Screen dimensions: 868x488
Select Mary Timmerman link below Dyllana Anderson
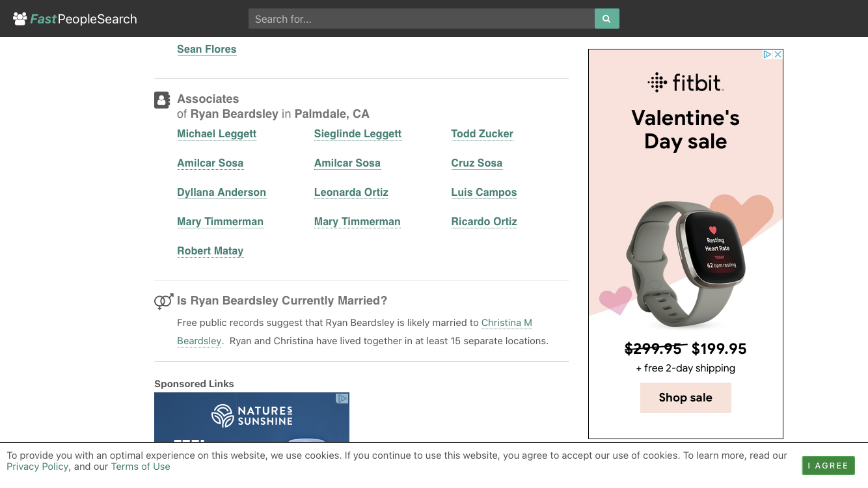tap(221, 222)
